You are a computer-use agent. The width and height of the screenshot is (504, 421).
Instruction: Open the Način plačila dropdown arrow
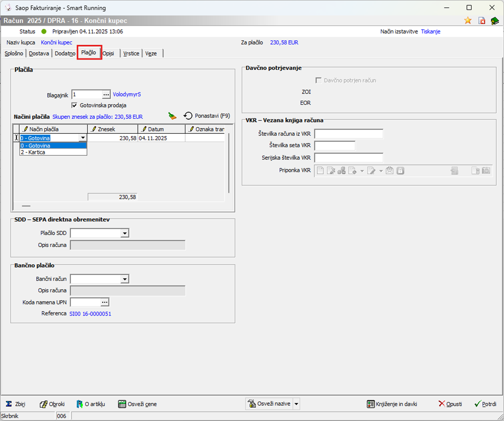pyautogui.click(x=83, y=138)
